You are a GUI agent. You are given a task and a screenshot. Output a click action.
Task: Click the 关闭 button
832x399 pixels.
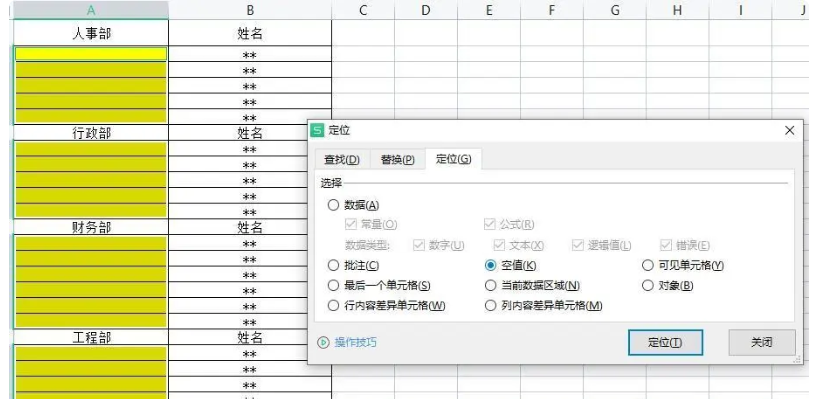pyautogui.click(x=761, y=342)
